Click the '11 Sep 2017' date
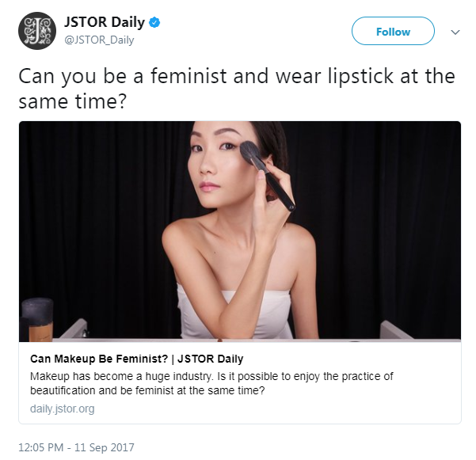 click(x=104, y=447)
